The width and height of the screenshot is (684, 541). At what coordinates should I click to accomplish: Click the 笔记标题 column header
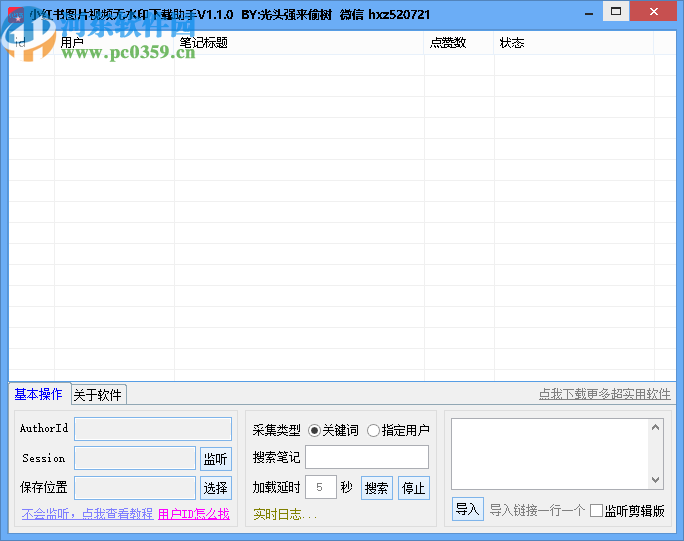[299, 43]
